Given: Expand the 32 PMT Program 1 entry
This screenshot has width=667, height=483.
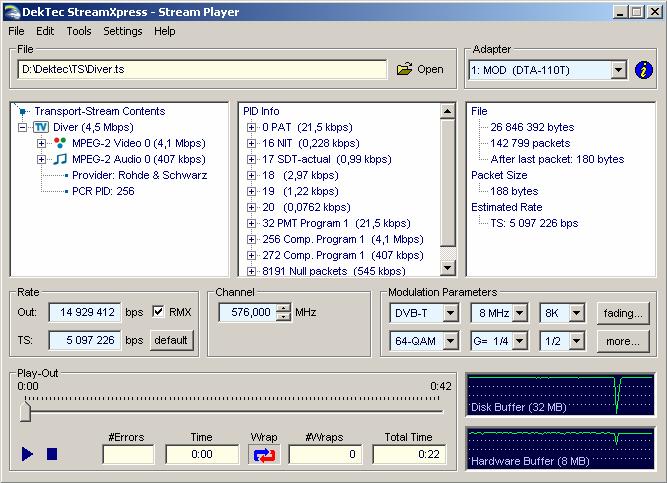Looking at the screenshot, I should click(251, 223).
